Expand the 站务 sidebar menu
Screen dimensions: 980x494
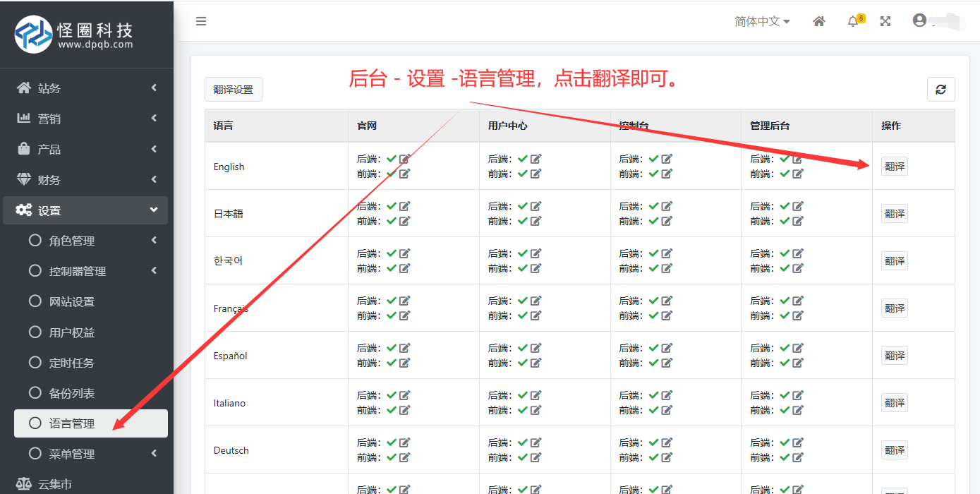85,88
